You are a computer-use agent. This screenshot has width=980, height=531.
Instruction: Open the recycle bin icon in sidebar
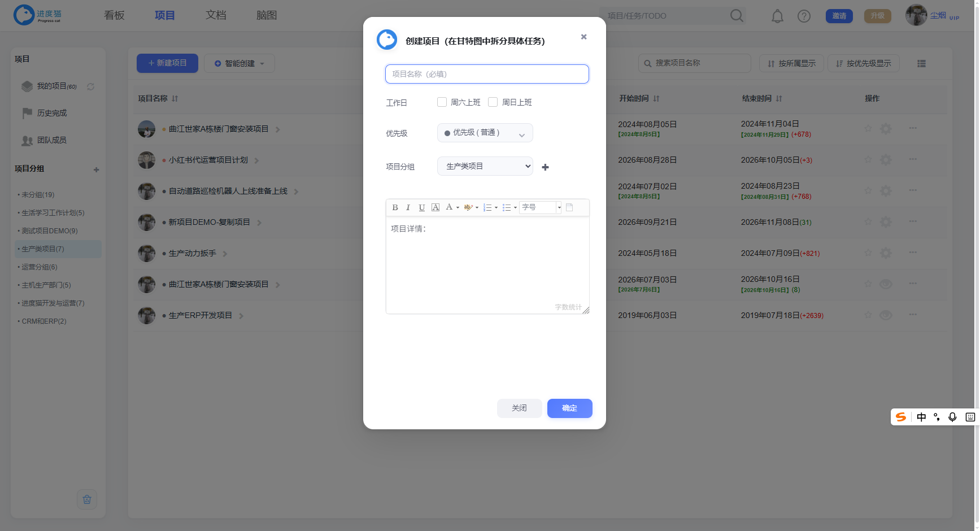(x=87, y=499)
